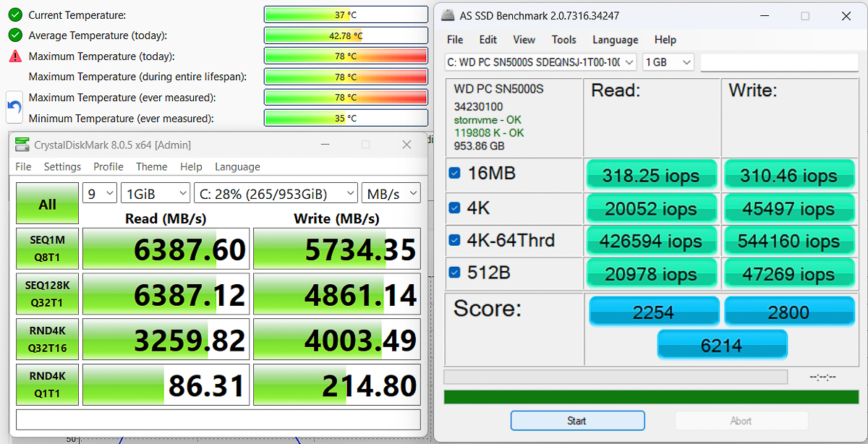Image resolution: width=868 pixels, height=444 pixels.
Task: Click the All button in CrystalDiskMark
Action: tap(46, 203)
